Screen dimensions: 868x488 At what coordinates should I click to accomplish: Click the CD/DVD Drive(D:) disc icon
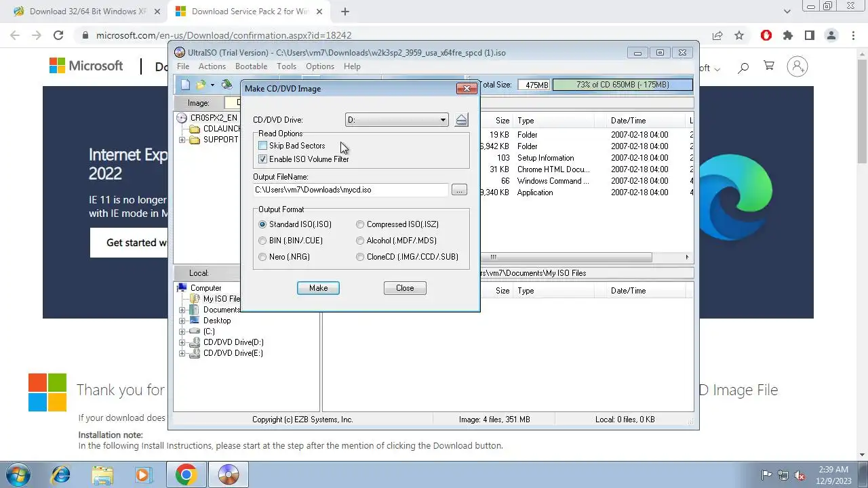click(x=195, y=342)
